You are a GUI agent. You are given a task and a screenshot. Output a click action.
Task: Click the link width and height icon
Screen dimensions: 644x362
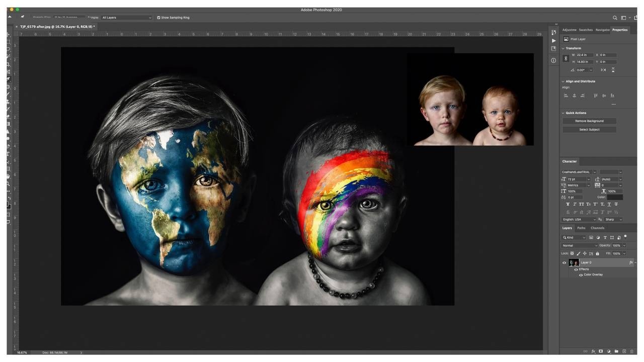[x=566, y=58]
